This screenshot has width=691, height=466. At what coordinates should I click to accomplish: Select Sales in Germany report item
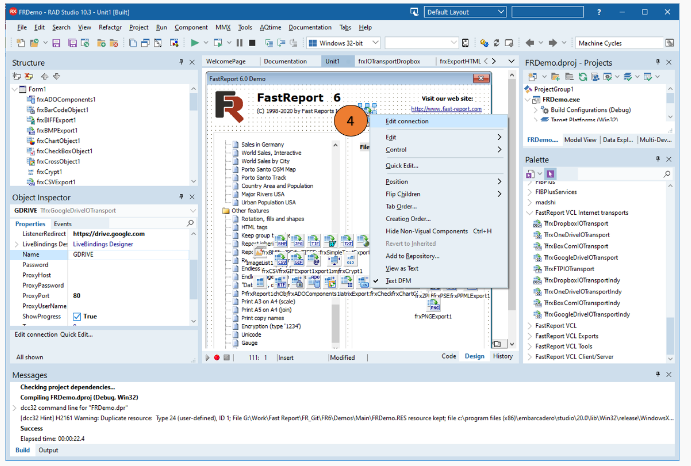[x=262, y=144]
